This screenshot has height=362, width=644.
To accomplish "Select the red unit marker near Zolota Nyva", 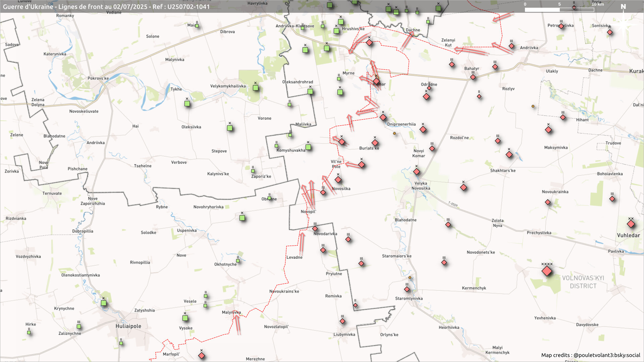I will (448, 225).
